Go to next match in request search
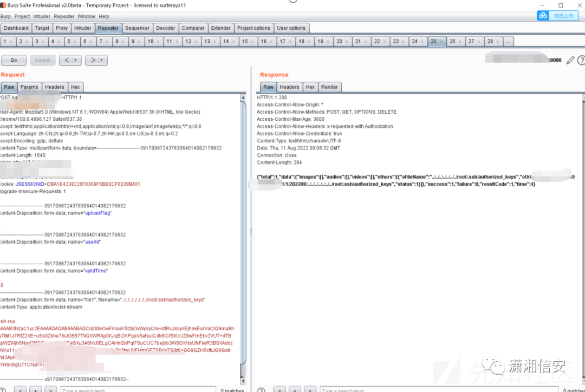The image size is (585, 392). (x=51, y=390)
